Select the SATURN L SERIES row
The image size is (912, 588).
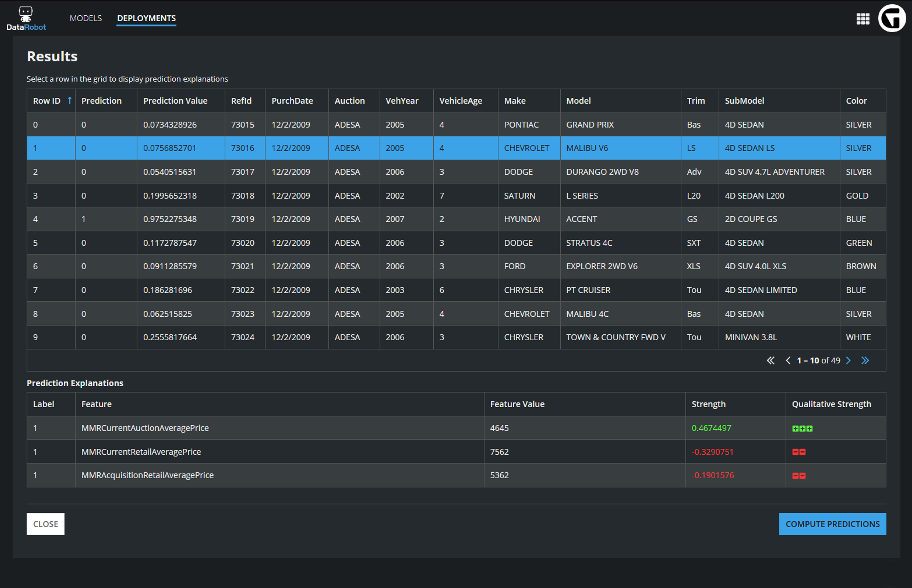click(456, 196)
